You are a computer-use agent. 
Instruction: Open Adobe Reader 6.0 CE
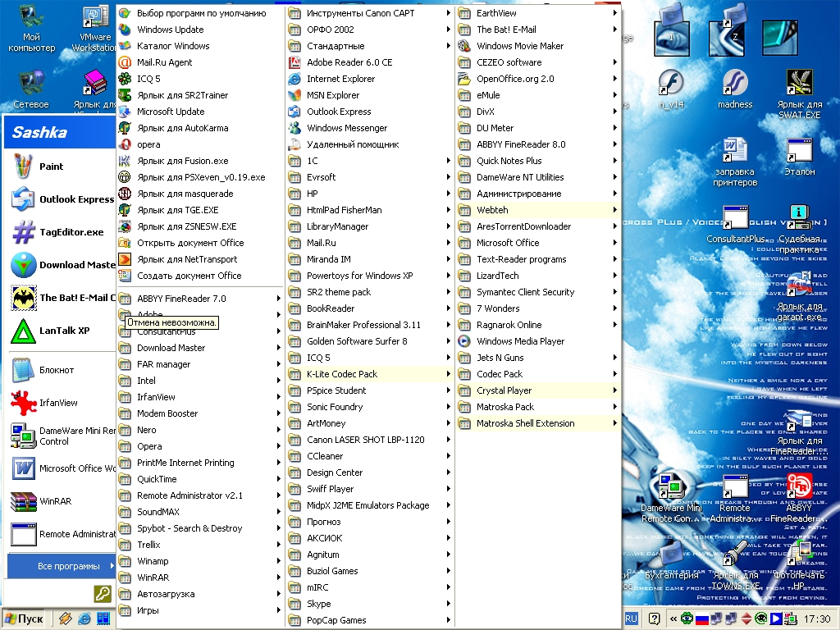pyautogui.click(x=370, y=62)
